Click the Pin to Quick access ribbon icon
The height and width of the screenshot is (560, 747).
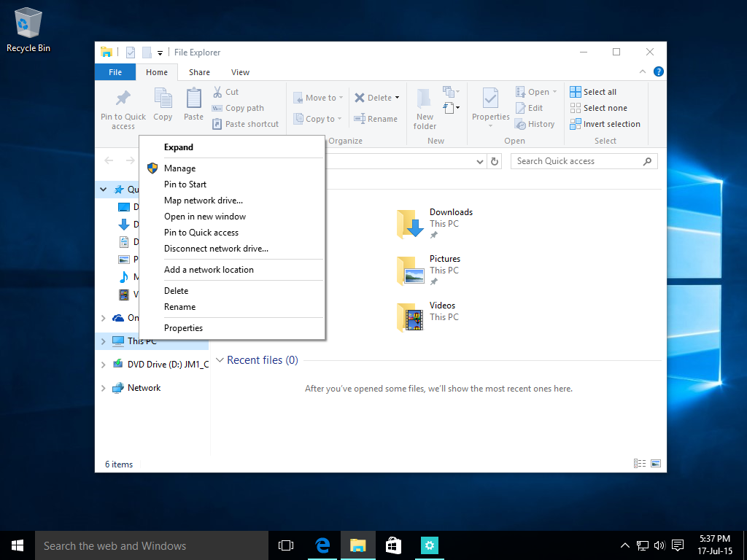pyautogui.click(x=123, y=98)
